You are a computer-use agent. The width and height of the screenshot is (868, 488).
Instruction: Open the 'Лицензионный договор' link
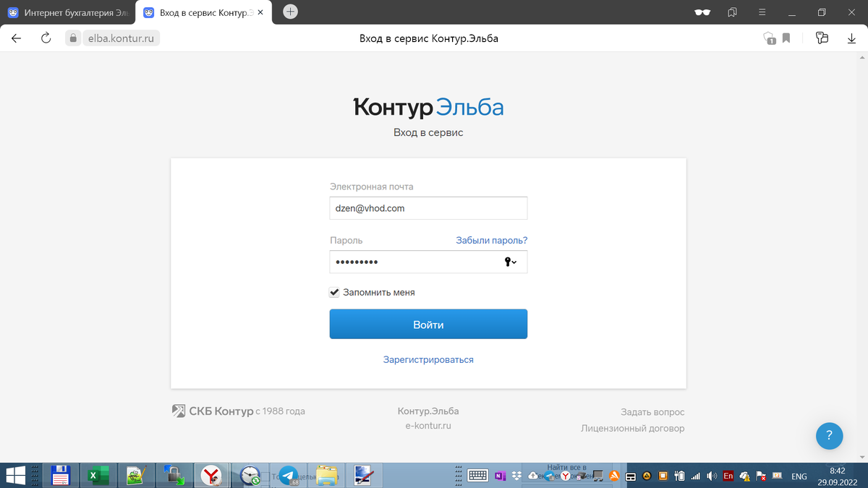(x=633, y=428)
